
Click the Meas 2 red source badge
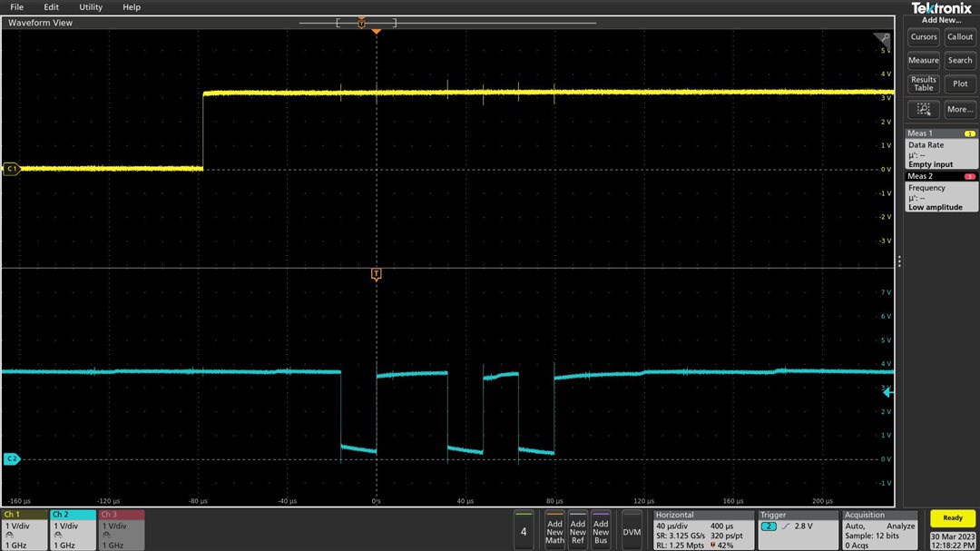[969, 177]
